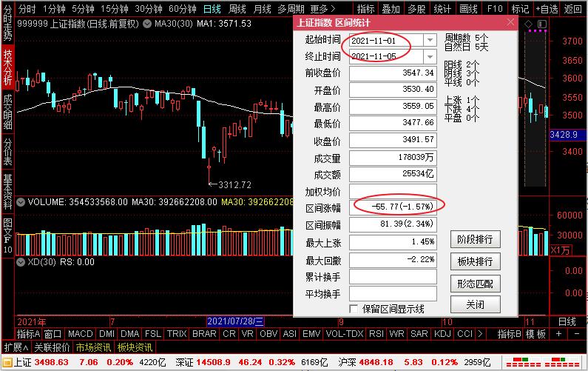The width and height of the screenshot is (588, 371).
Task: Toggle the 保留区间显示线 checkbox
Action: click(354, 309)
